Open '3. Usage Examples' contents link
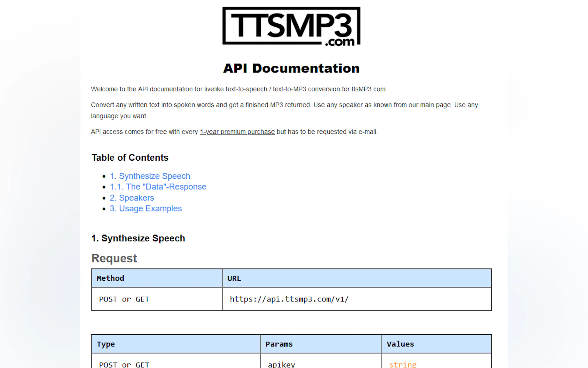Screen dimensions: 588x368 [x=146, y=209]
